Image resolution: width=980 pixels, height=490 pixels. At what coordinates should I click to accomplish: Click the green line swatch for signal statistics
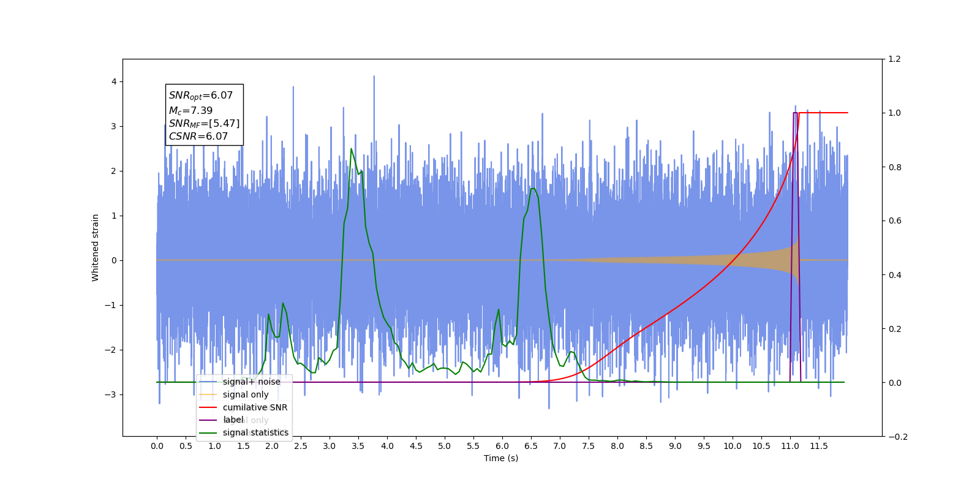(x=208, y=433)
